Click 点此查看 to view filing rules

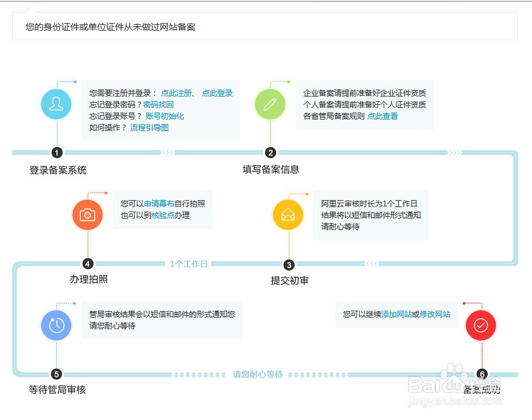point(383,116)
